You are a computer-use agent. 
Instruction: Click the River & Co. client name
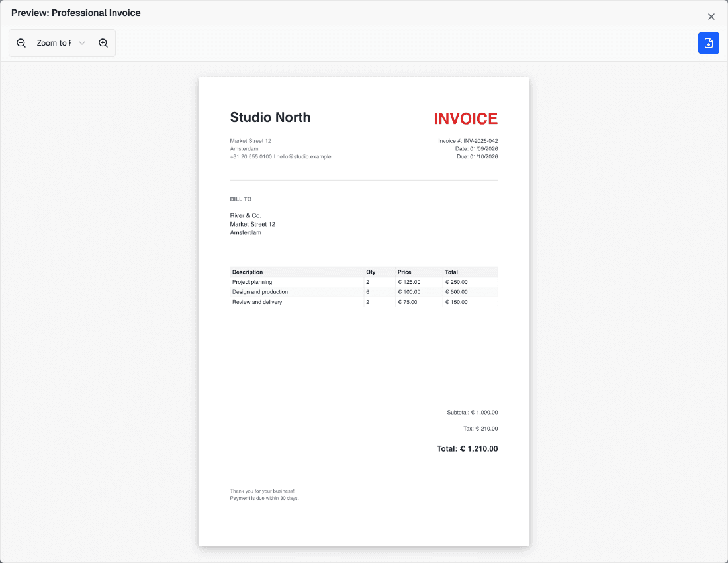coord(246,215)
